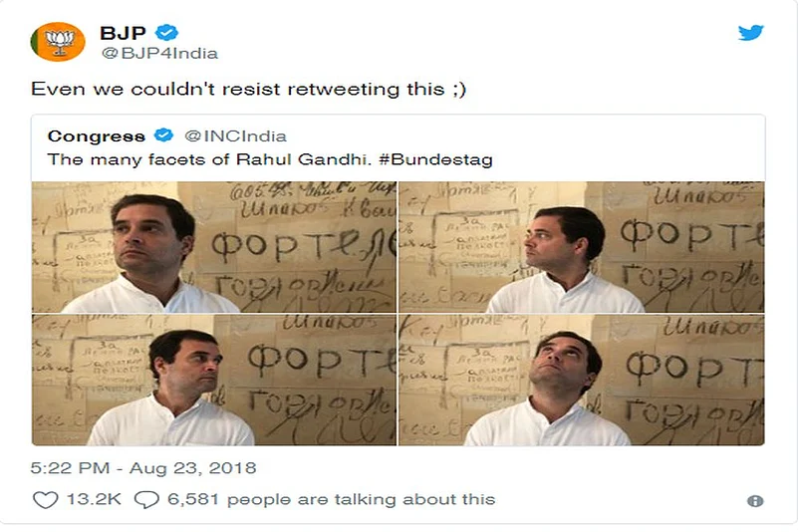Click BJP's blue verified badge
798x532 pixels.
click(x=166, y=33)
